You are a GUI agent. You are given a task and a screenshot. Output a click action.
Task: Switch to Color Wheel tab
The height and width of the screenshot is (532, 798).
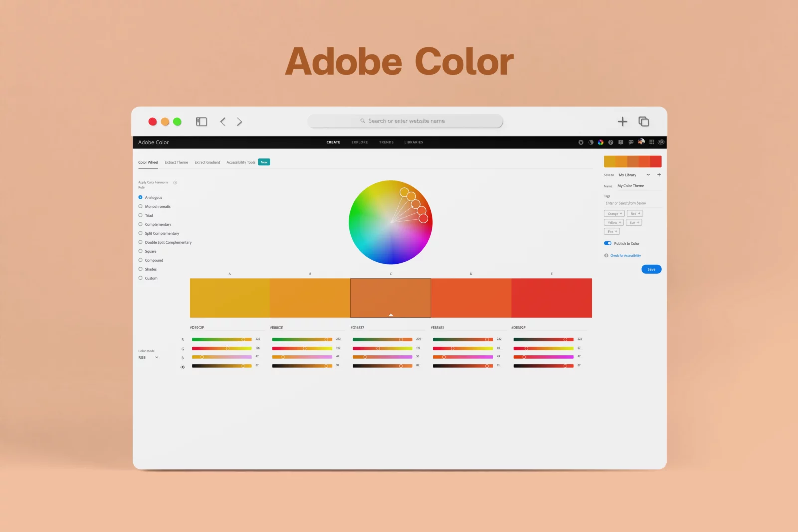(x=148, y=162)
